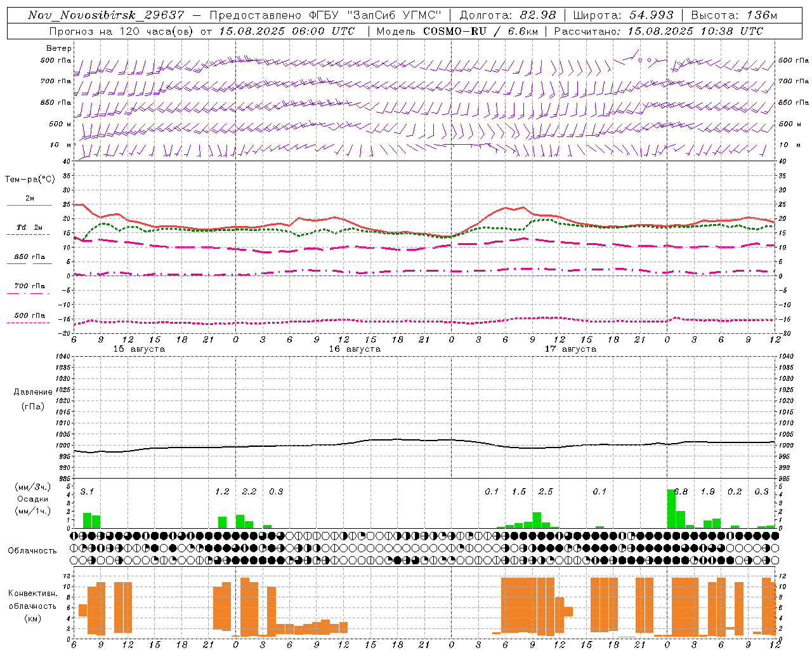Viewport: 812px width, 650px height.
Task: Select the text Предоставлено ФГБУ "ЗапСиб УГМС"
Action: (x=325, y=15)
